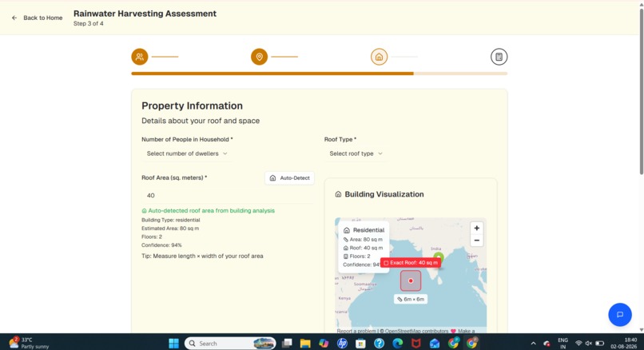Click the Auto-detected roof area green message
644x350 pixels.
pos(209,211)
